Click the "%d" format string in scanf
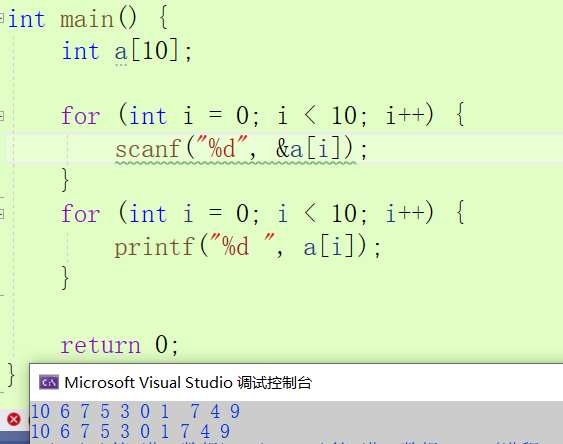Viewport: 563px width, 444px height. 222,148
